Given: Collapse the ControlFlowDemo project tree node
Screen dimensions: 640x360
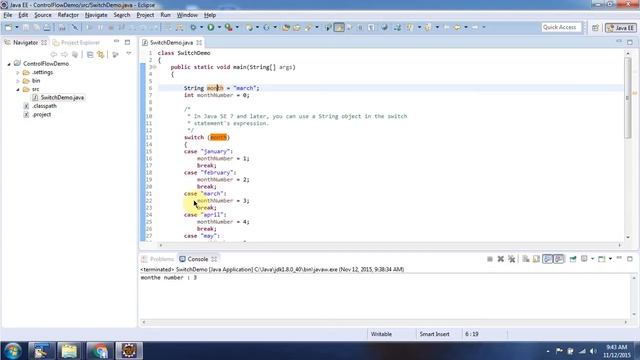Looking at the screenshot, I should point(9,64).
